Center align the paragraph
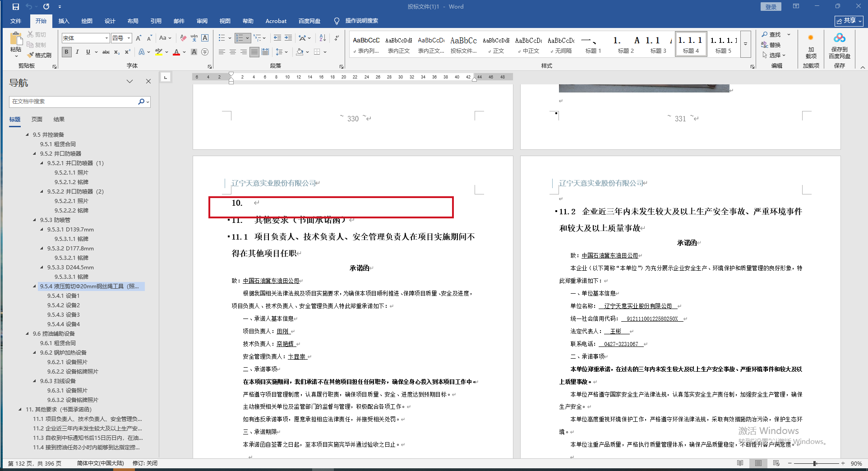Viewport: 868px width, 471px height. (233, 52)
